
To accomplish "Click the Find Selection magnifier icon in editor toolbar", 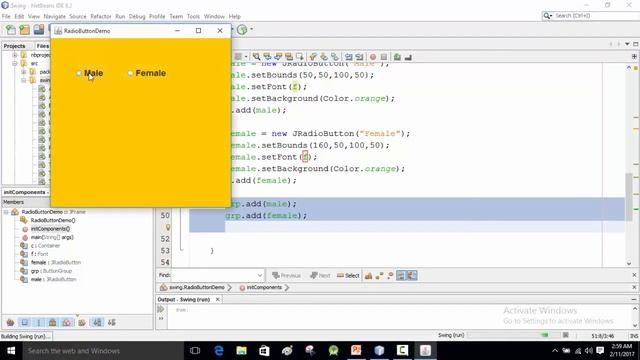I will 256,57.
